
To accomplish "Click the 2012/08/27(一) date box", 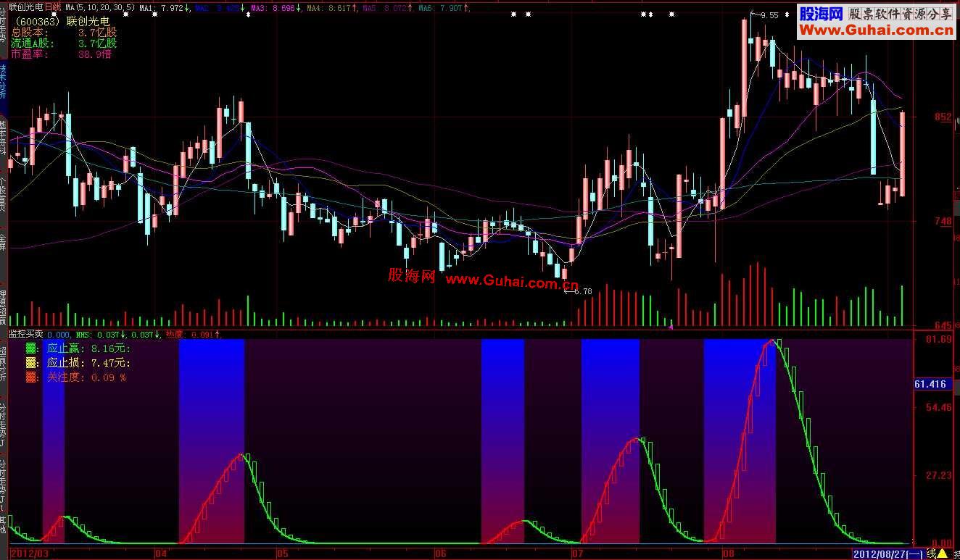I will tap(887, 554).
